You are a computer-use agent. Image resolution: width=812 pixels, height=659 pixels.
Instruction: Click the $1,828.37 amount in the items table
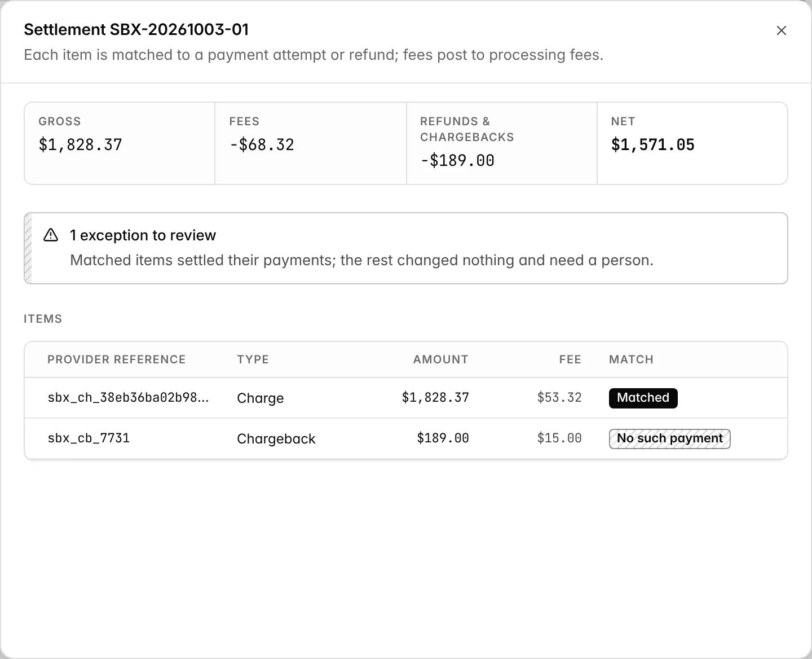click(x=435, y=398)
